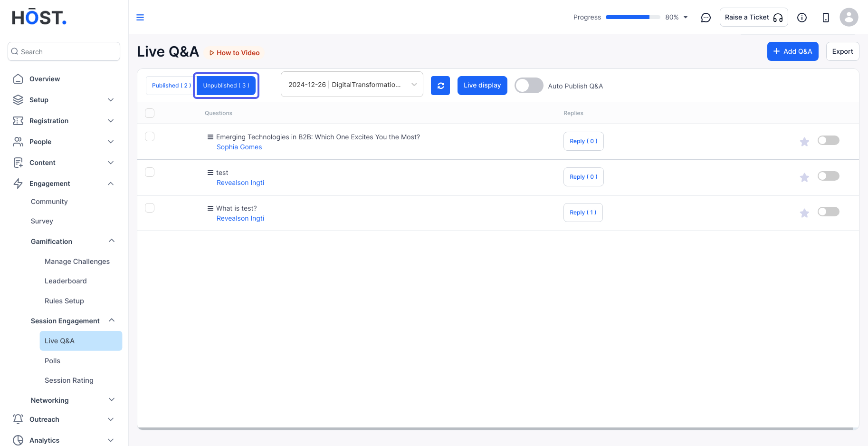Toggle publish switch for 'What is test?' question

[x=829, y=212]
